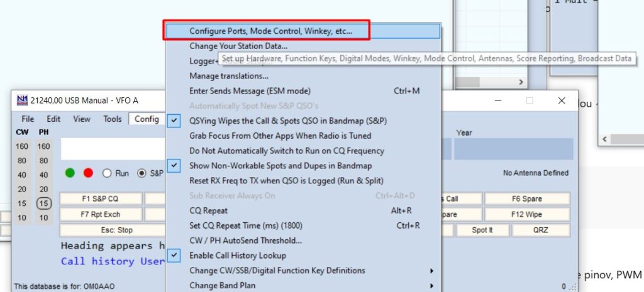Click the left scroll arrow in the right window
The width and height of the screenshot is (644, 292).
(x=604, y=139)
